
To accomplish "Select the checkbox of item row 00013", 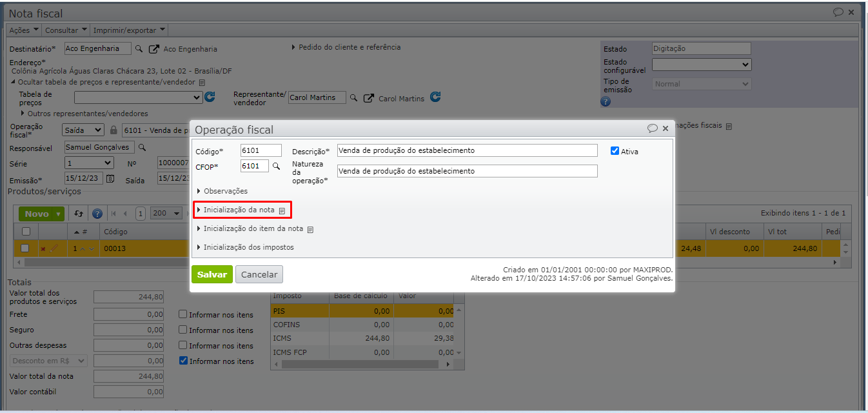I will tap(25, 248).
